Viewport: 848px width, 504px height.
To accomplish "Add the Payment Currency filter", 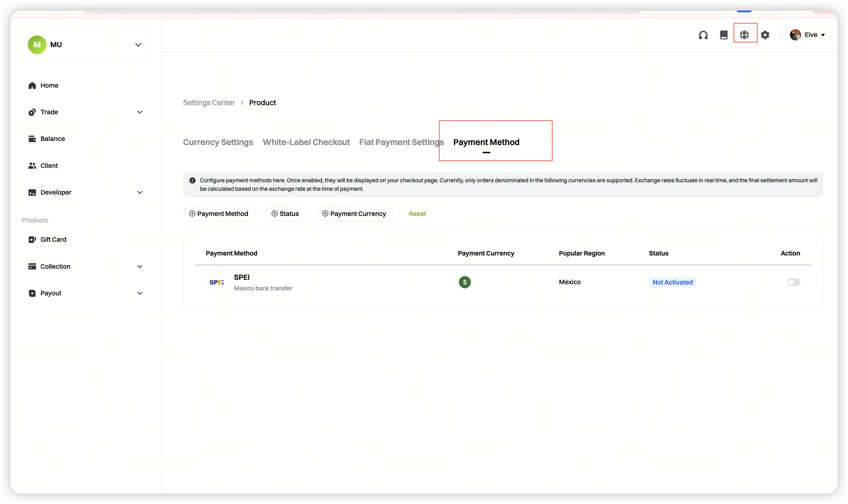I will pyautogui.click(x=355, y=214).
